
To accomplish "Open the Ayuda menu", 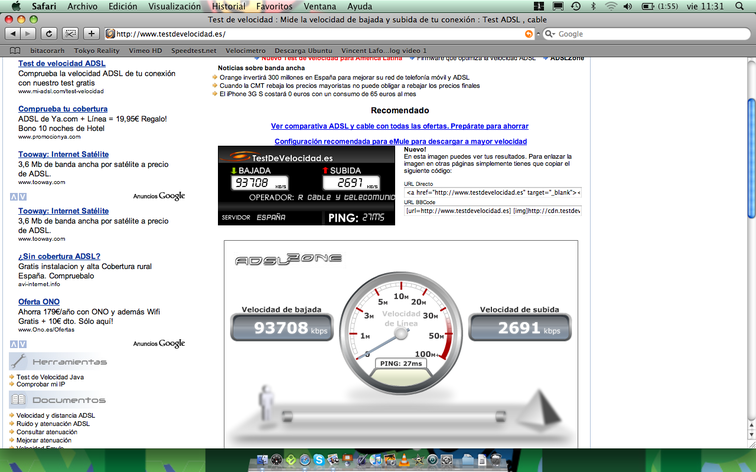I will [x=360, y=6].
